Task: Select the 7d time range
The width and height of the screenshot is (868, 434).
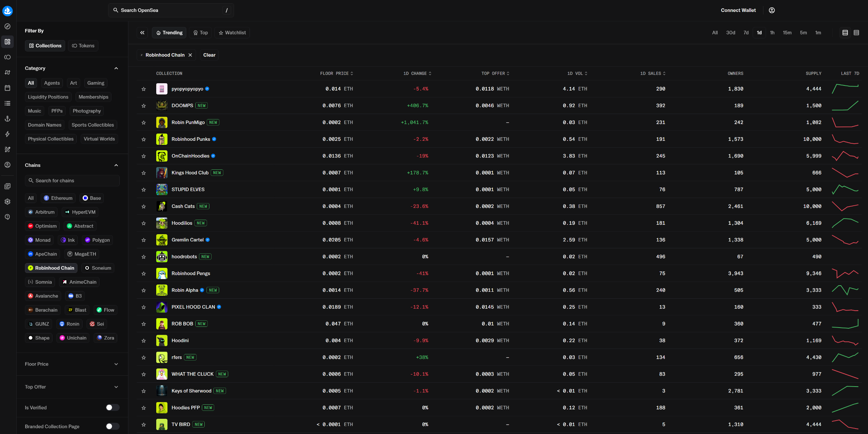Action: point(746,33)
